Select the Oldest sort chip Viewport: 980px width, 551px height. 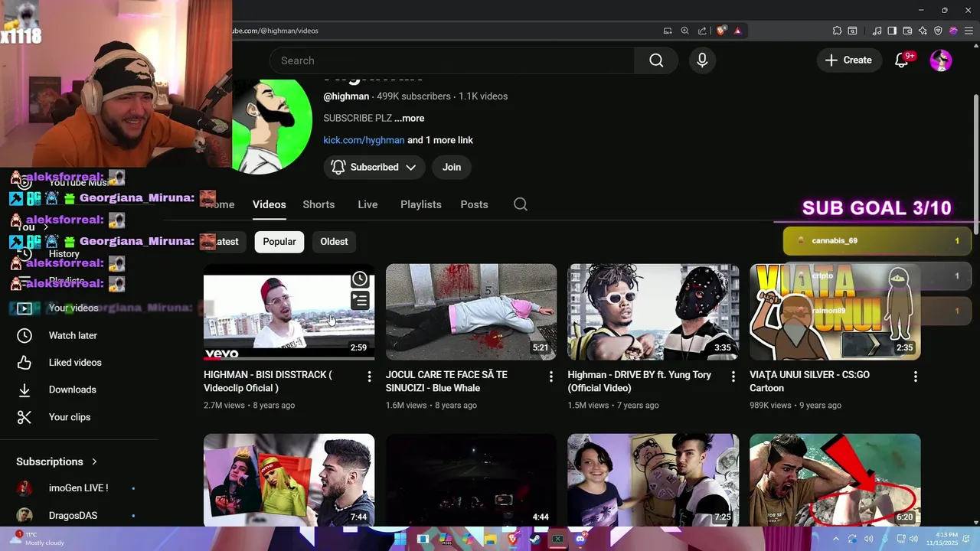(334, 242)
